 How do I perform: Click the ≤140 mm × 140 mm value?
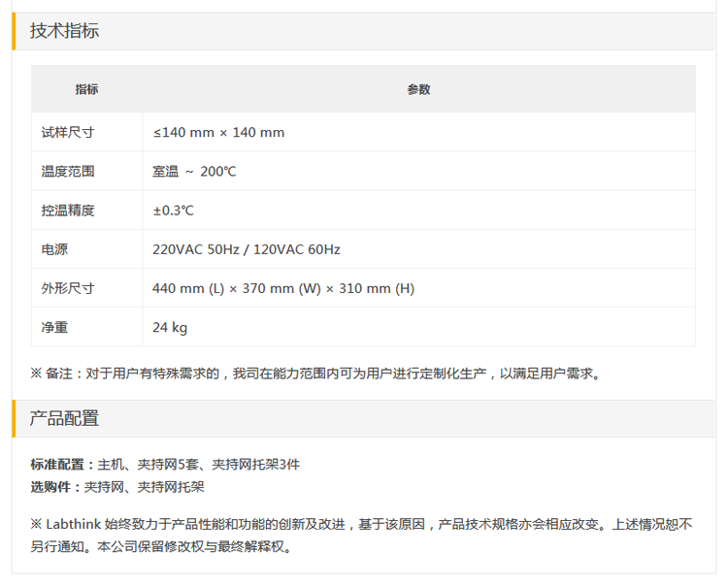pyautogui.click(x=218, y=133)
